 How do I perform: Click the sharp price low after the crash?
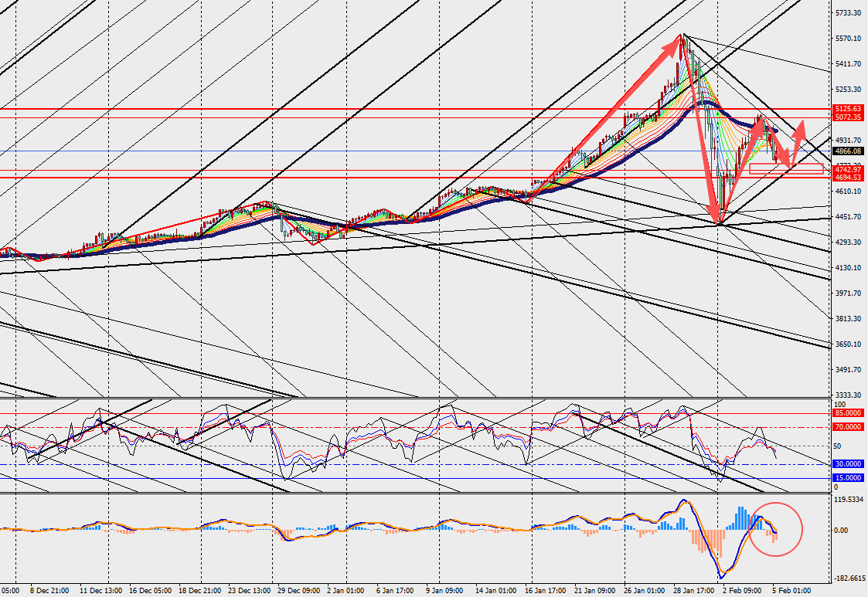click(x=720, y=223)
